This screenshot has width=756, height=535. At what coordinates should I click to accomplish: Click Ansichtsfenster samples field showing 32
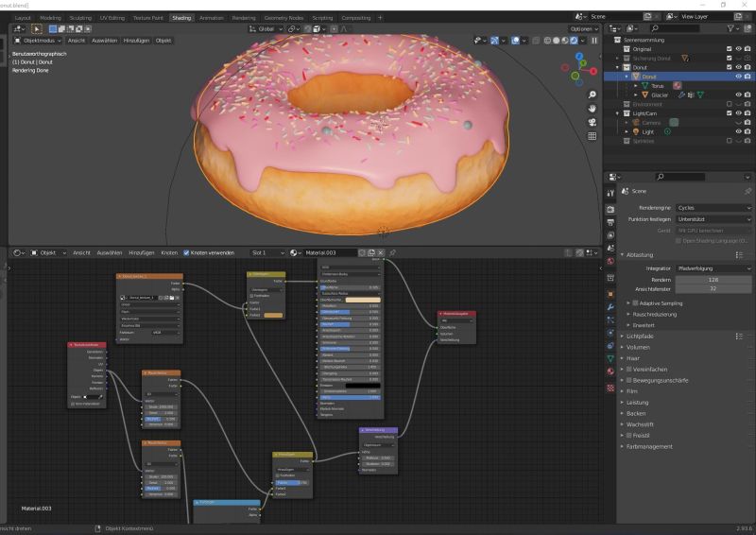point(713,288)
